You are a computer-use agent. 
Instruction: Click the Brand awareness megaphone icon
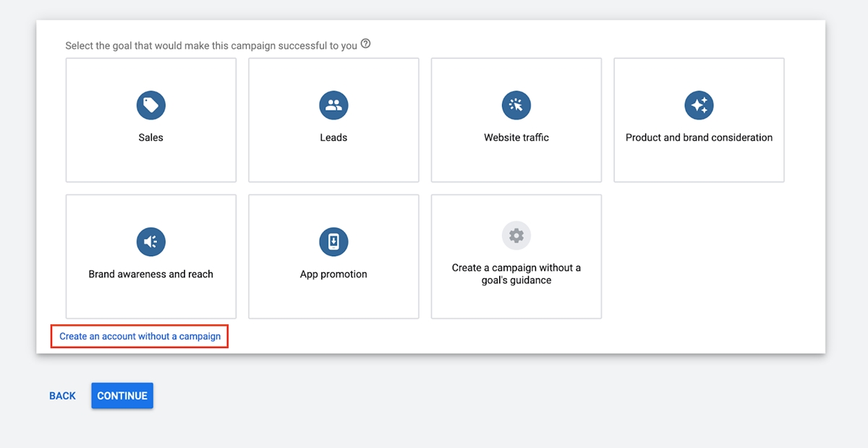coord(150,242)
